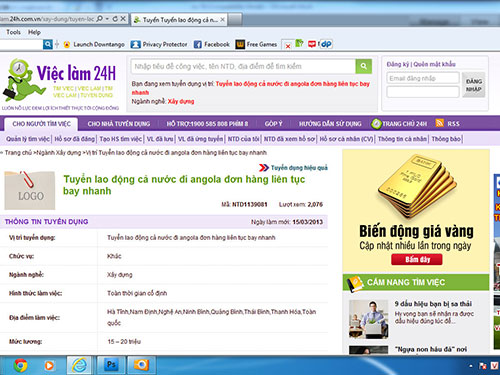Open the GÓP Ý menu item
This screenshot has height=375, width=500.
pos(273,124)
